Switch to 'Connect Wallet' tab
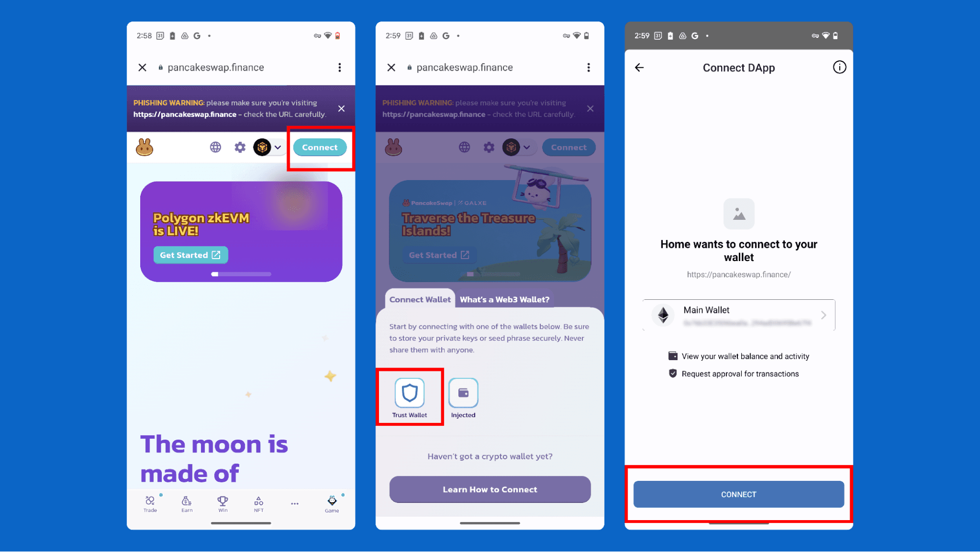 (x=419, y=299)
